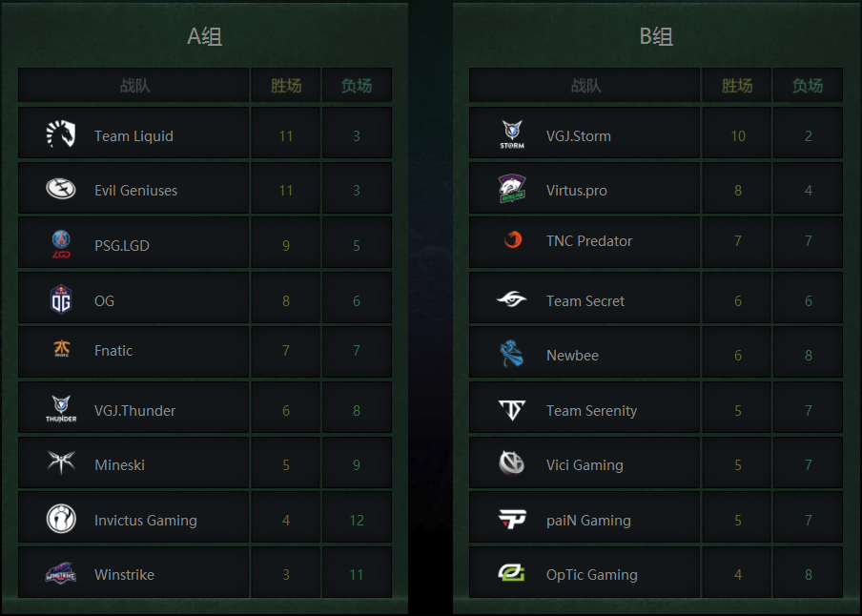Click the Newbee blue logo
This screenshot has height=616, width=862.
click(x=511, y=353)
